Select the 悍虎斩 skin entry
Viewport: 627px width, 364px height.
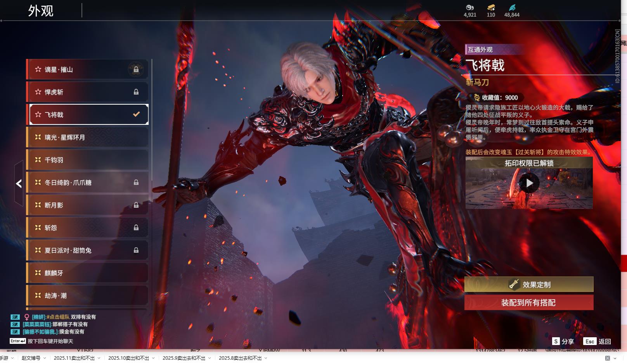88,92
